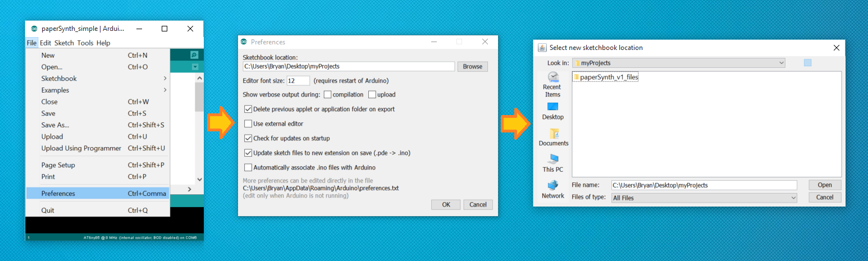This screenshot has width=868, height=261.
Task: Open the Look in dropdown showing myProjects
Action: [x=678, y=63]
